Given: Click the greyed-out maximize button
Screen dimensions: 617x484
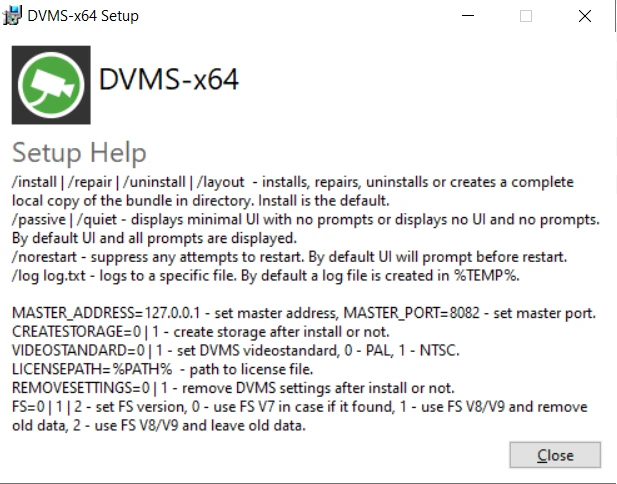Looking at the screenshot, I should click(525, 16).
